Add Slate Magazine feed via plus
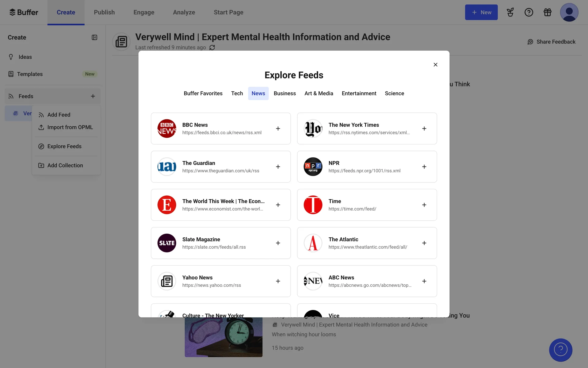The image size is (588, 368). 278,243
